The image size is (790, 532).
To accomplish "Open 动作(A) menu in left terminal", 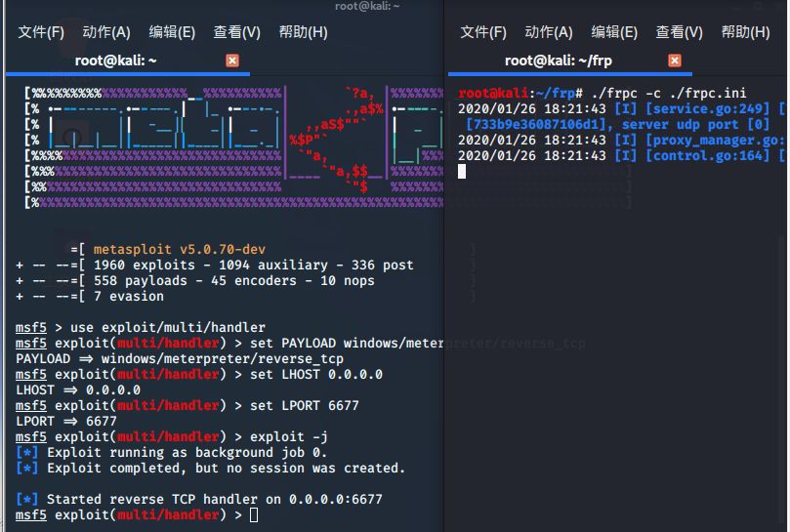I will point(106,32).
